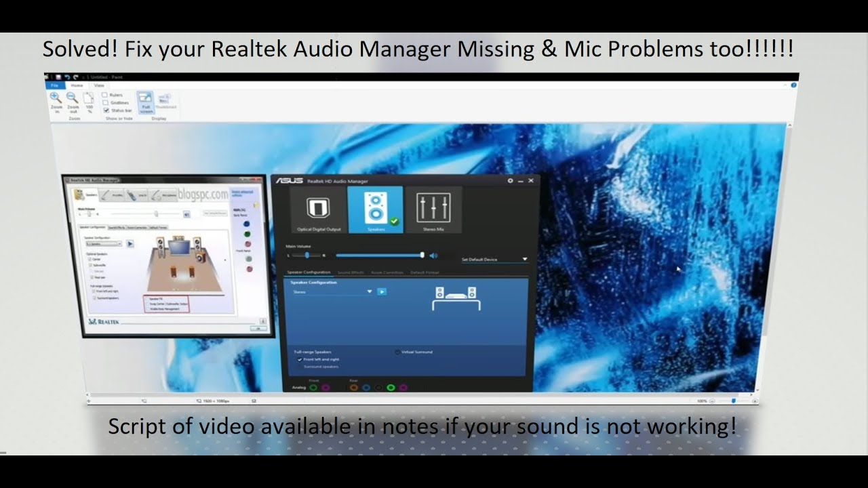Enable Rulers checkbox in Paint

coord(105,95)
